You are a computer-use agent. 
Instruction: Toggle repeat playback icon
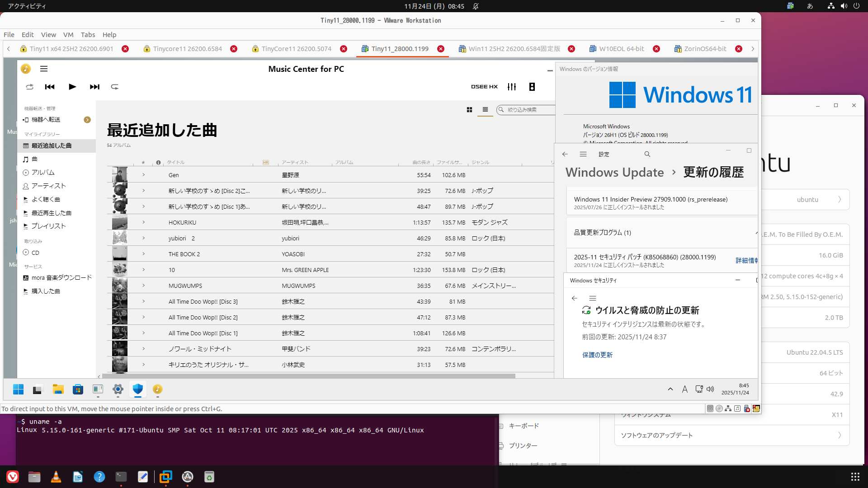click(115, 87)
